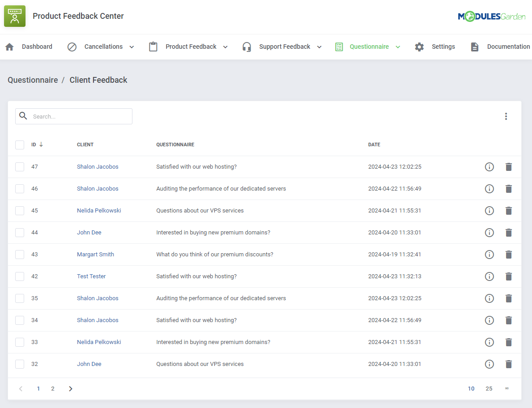Expand the Cancellations dropdown chevron
Viewport: 532px width, 408px height.
click(x=132, y=47)
